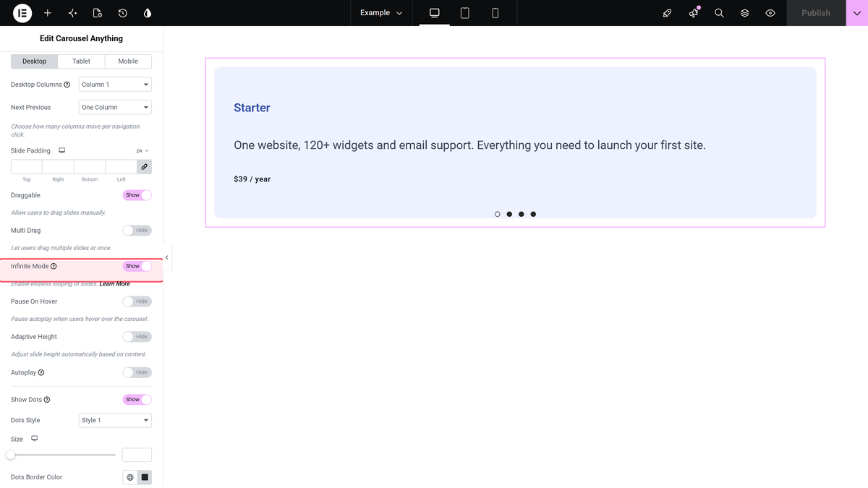This screenshot has width=868, height=488.
Task: Toggle the Slide Padding link values icon
Action: [x=145, y=167]
